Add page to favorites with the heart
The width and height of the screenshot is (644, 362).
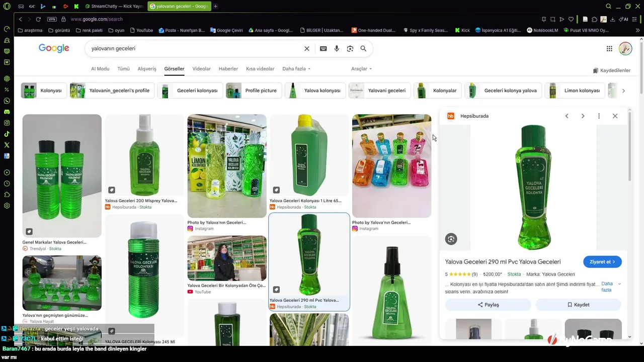[x=571, y=19]
